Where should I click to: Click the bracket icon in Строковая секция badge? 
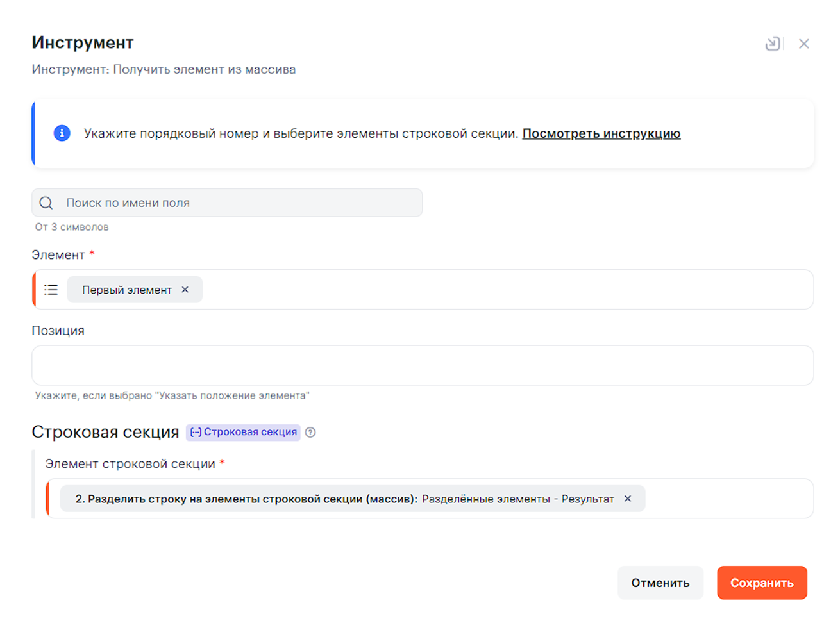[x=196, y=432]
